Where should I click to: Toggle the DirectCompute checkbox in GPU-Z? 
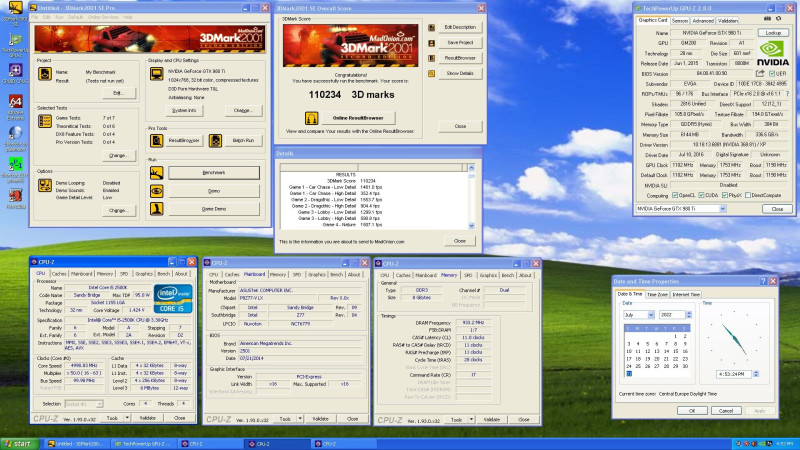pyautogui.click(x=748, y=195)
